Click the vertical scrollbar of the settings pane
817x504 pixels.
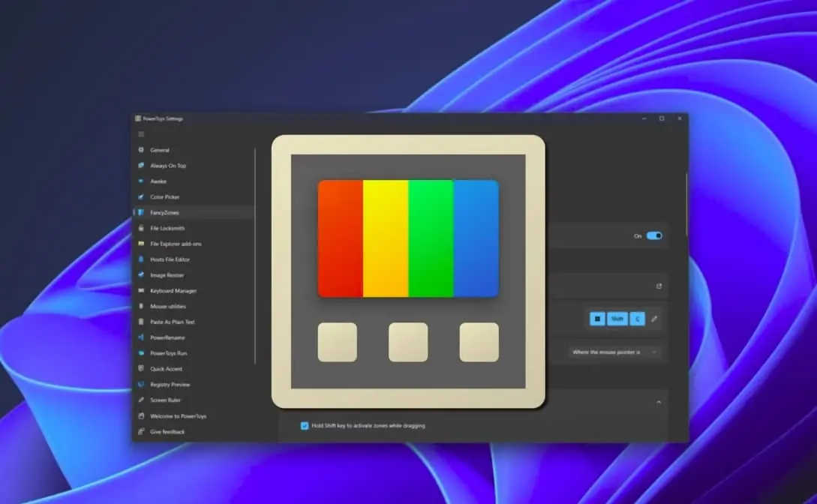686,204
